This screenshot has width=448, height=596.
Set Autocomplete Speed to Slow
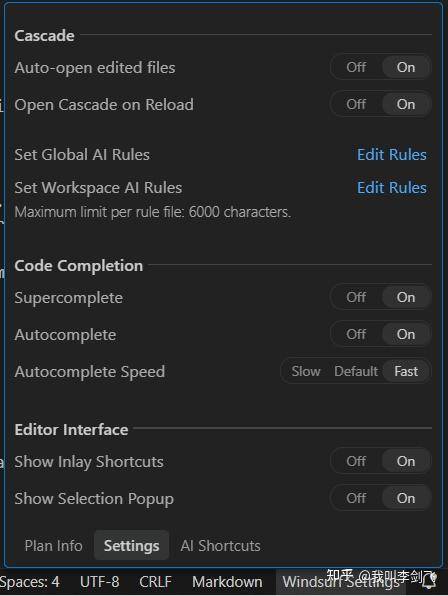coord(306,371)
